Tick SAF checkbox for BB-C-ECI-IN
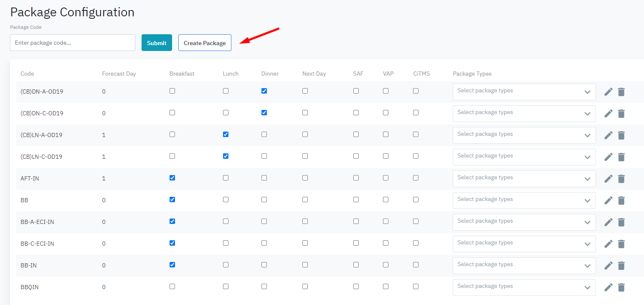 [356, 243]
